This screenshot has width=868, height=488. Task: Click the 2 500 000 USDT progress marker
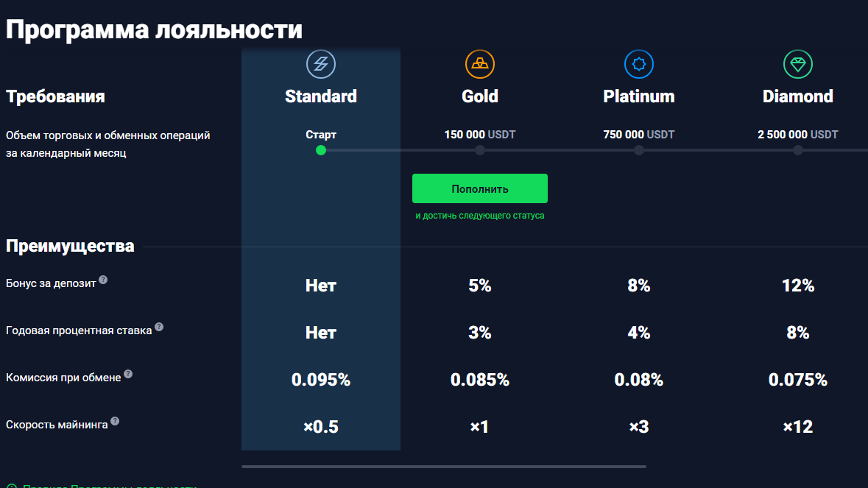[x=798, y=150]
